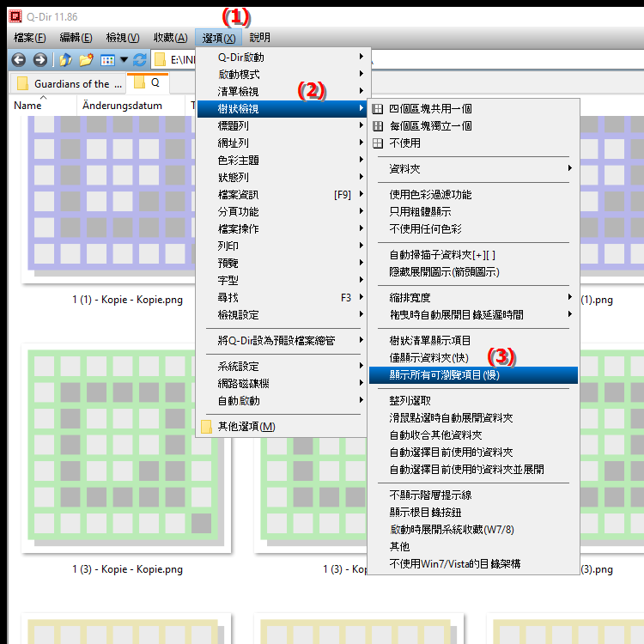This screenshot has height=644, width=644.
Task: Toggle 整列選取 option
Action: [473, 401]
